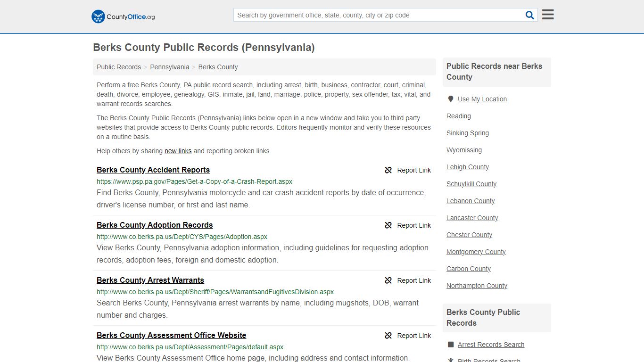Open Berks County Adoption Records
The image size is (644, 362).
(x=155, y=225)
